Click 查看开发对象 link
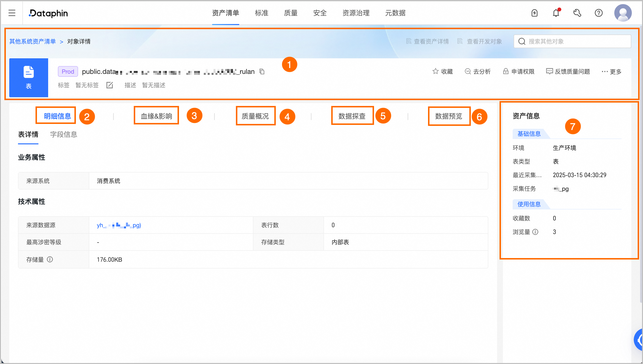Viewport: 643px width, 364px height. [480, 41]
